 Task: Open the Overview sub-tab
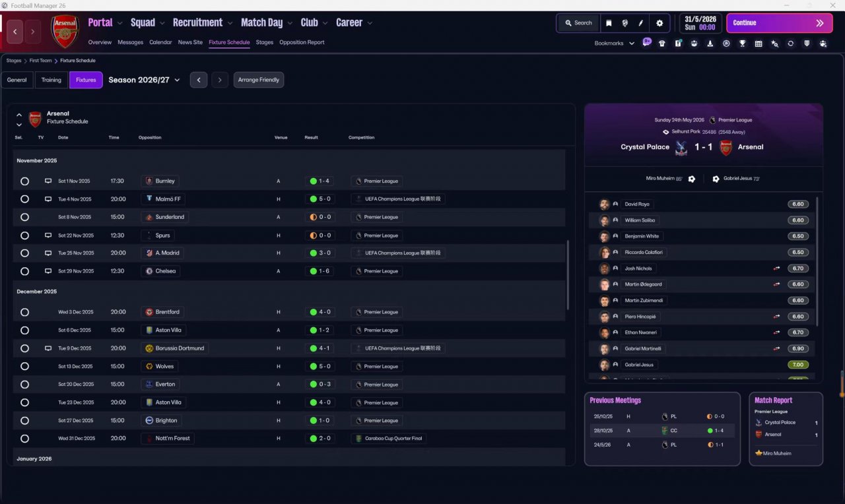point(100,42)
